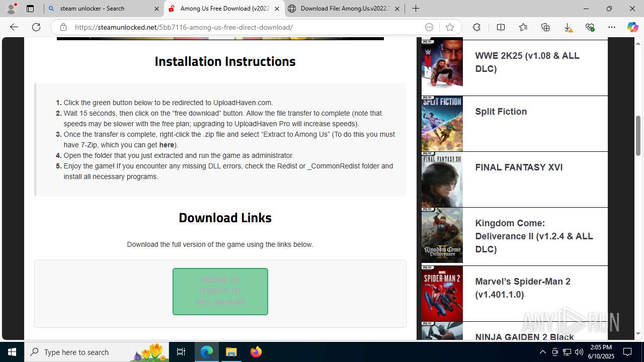Click the Split Fiction cover thumbnail
The width and height of the screenshot is (644, 362).
pyautogui.click(x=442, y=124)
